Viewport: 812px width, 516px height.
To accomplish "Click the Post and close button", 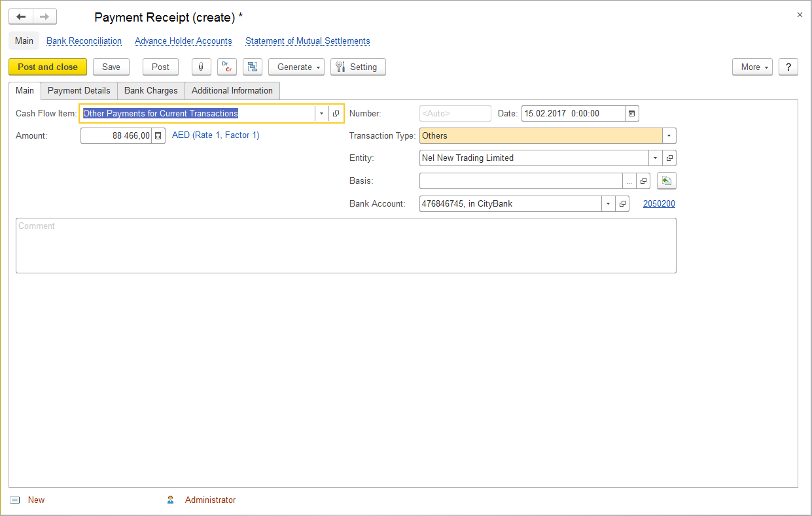I will pyautogui.click(x=48, y=67).
